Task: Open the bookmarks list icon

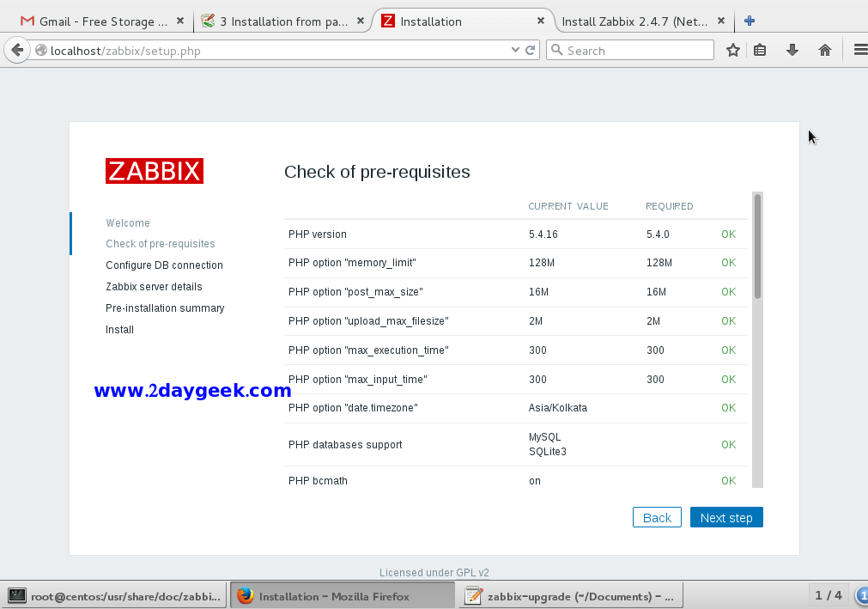Action: [x=760, y=51]
